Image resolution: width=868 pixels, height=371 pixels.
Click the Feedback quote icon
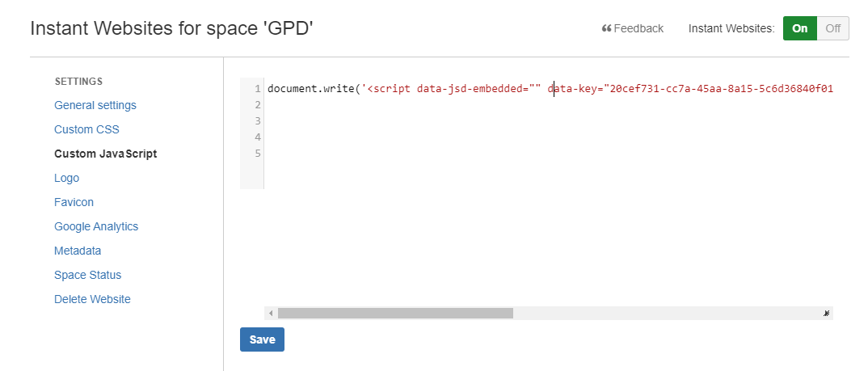click(606, 28)
